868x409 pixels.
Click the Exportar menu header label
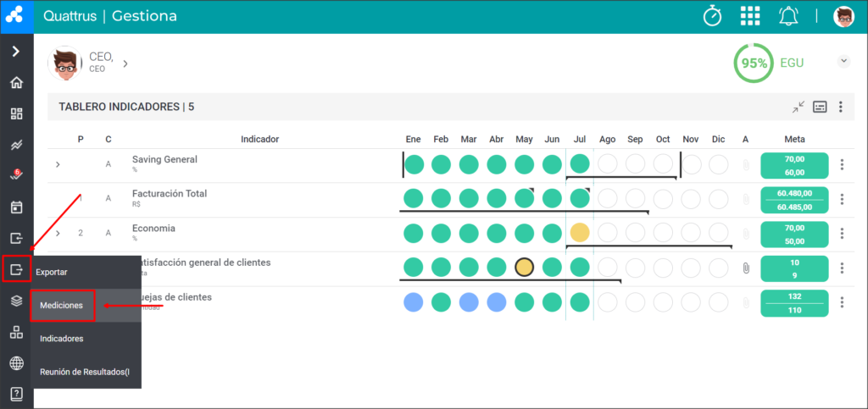pyautogui.click(x=52, y=272)
